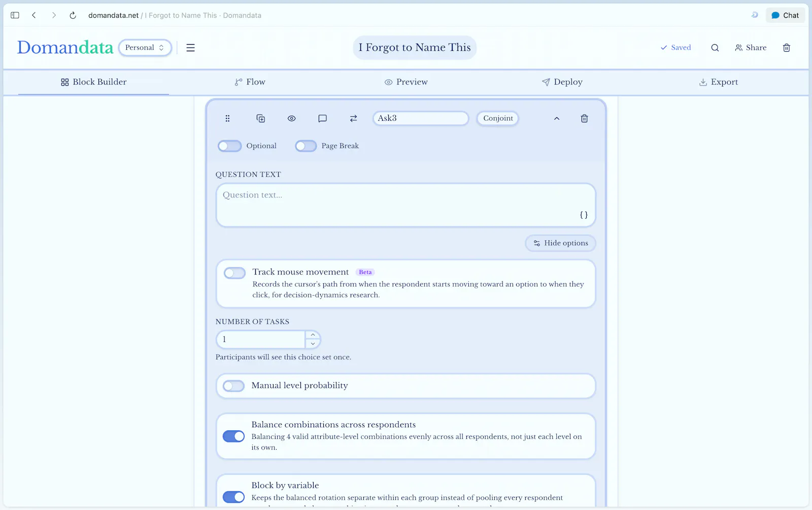Edit the Ask3 question name field
Viewport: 812px width, 510px height.
click(421, 118)
